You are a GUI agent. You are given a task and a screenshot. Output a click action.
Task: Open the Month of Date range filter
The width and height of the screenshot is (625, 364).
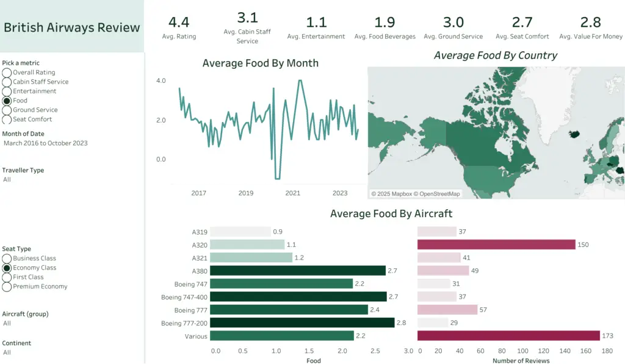[x=46, y=143]
